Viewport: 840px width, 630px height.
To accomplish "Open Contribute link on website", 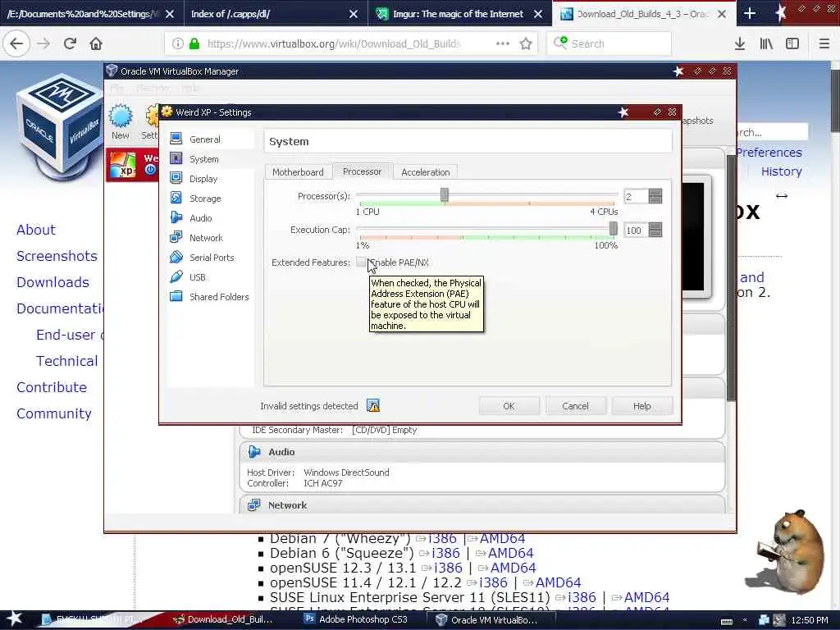I will click(52, 387).
